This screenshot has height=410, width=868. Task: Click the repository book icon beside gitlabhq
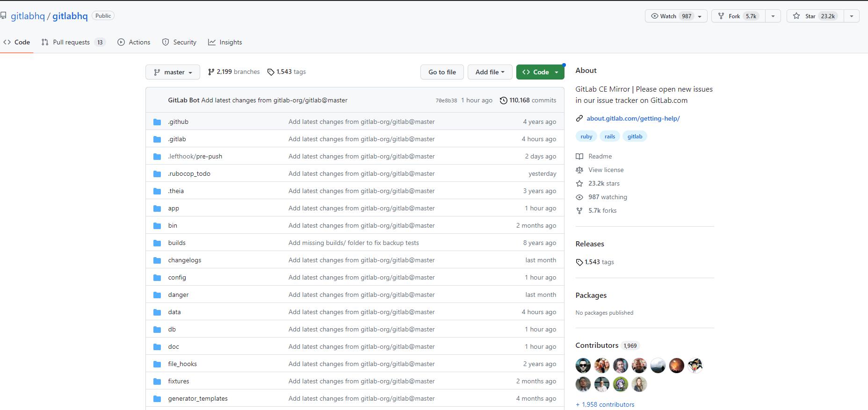[x=3, y=16]
